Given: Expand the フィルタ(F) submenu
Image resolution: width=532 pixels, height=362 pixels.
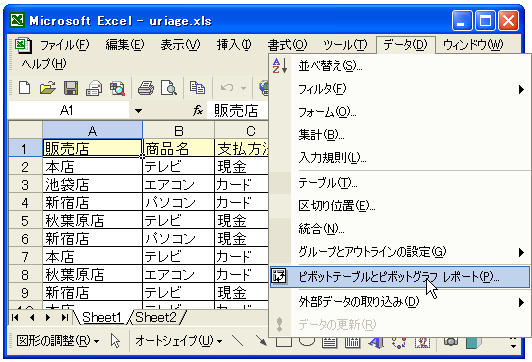Looking at the screenshot, I should [400, 89].
